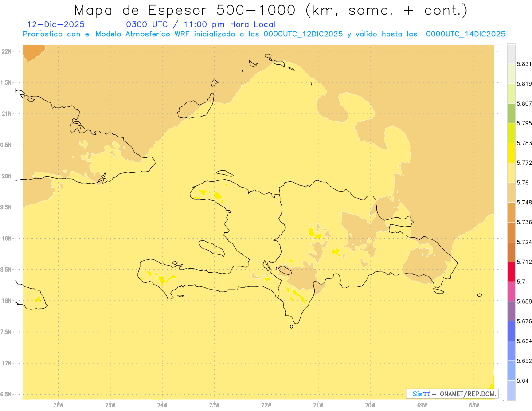This screenshot has width=532, height=411.
Task: Pick the pink colorbar segment between 5.688 and 5.7
Action: pyautogui.click(x=511, y=291)
